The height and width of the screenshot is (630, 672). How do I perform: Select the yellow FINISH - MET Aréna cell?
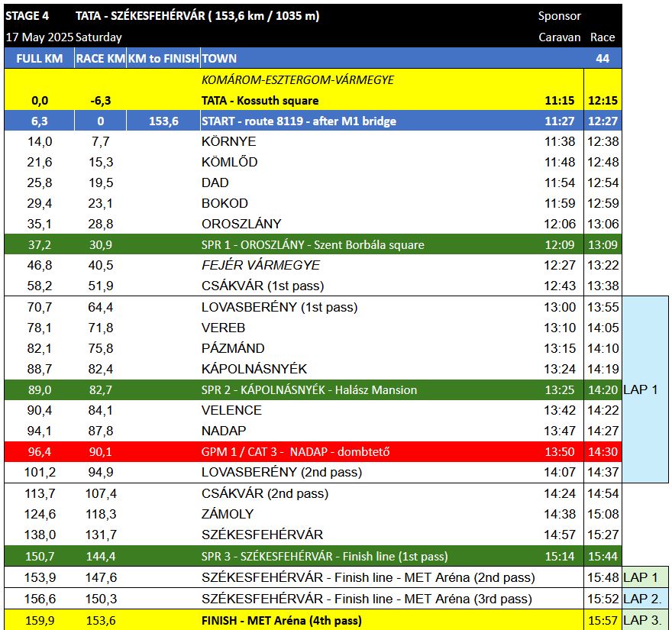(x=281, y=621)
